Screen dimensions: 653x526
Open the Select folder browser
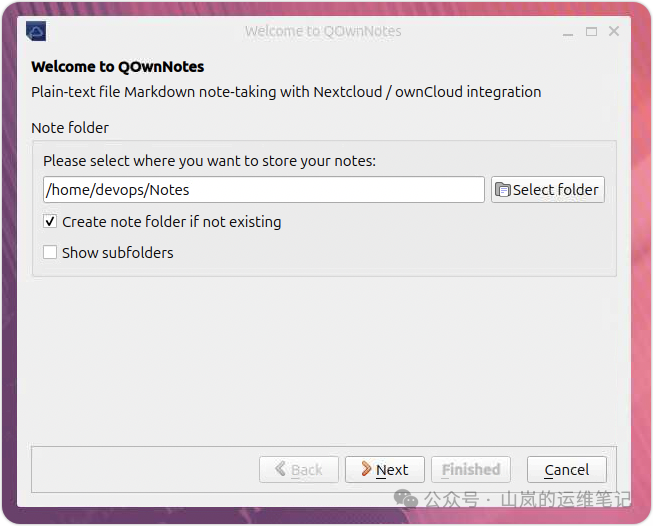(x=548, y=190)
